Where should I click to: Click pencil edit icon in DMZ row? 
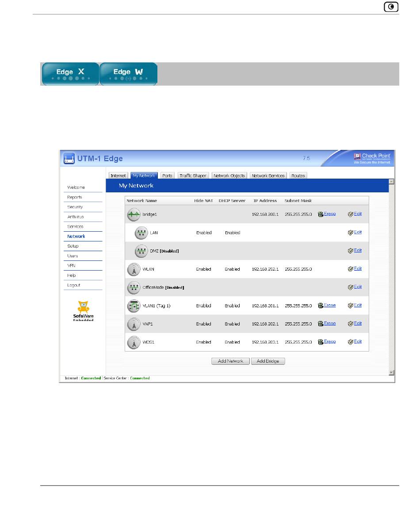tap(351, 251)
